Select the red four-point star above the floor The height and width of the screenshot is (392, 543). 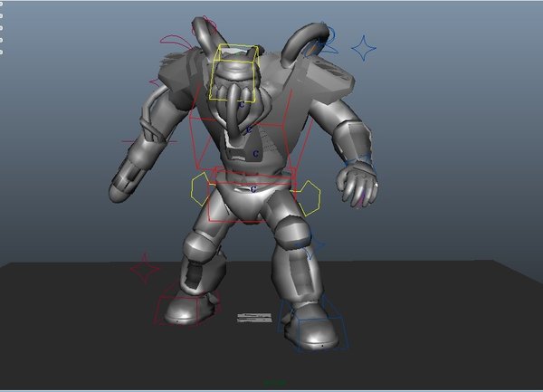pyautogui.click(x=146, y=269)
